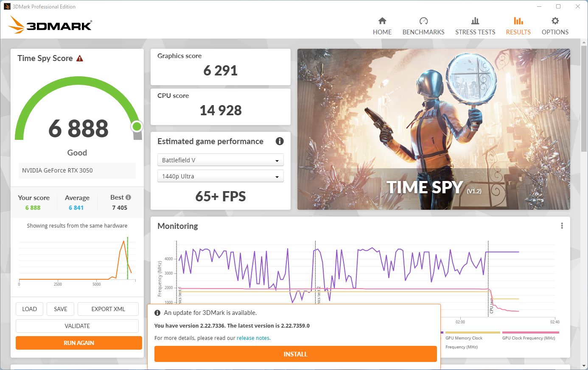Open Stress Tests via the bar chart icon

(x=475, y=21)
